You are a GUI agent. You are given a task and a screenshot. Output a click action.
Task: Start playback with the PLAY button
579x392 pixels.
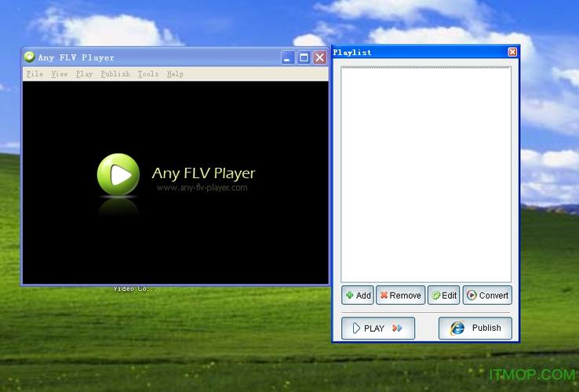[377, 328]
